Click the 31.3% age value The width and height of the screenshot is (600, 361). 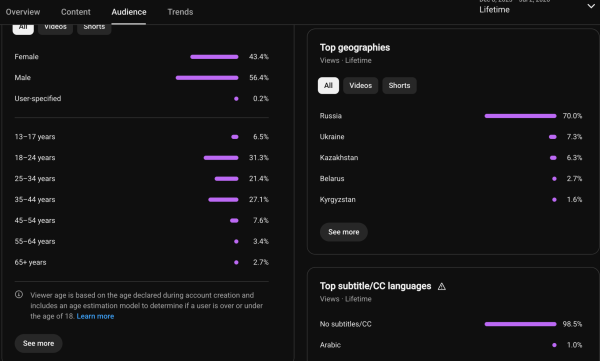259,158
